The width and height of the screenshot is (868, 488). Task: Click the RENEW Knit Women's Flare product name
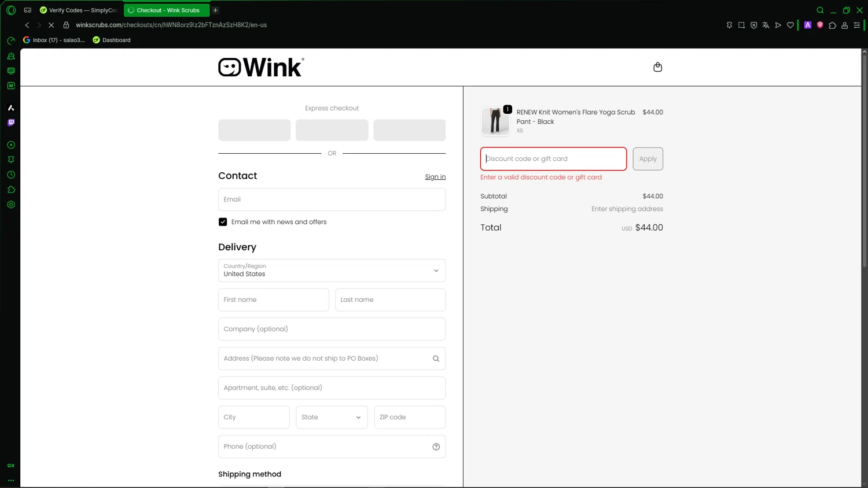(576, 117)
